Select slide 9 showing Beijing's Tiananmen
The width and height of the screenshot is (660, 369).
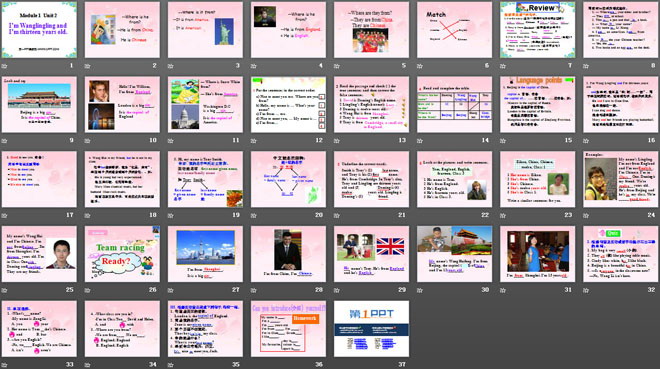pos(39,105)
